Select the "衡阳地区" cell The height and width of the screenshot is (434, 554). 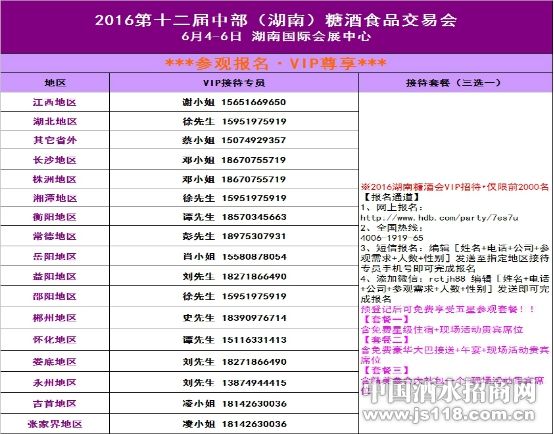click(x=55, y=217)
